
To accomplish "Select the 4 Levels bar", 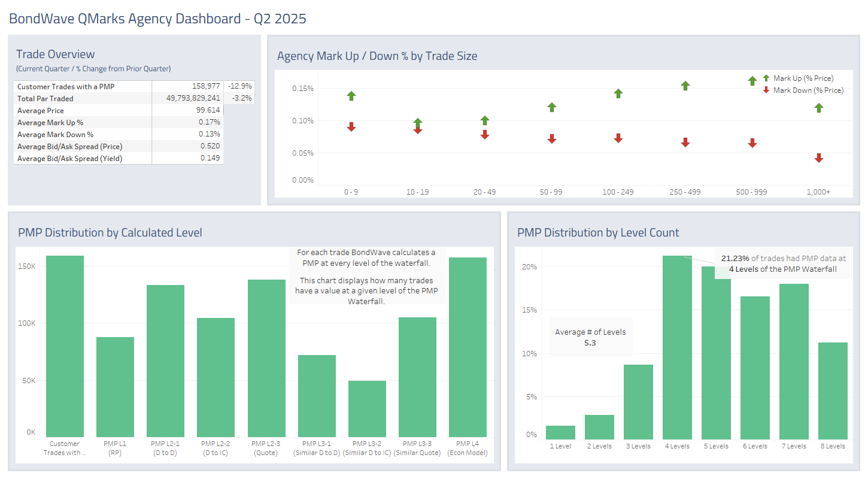I will tap(677, 347).
